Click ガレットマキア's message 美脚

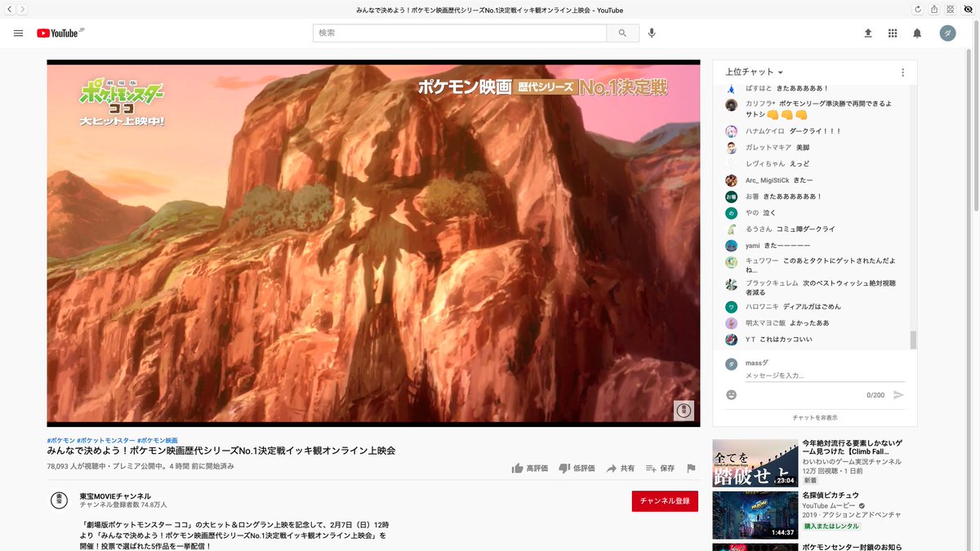(x=803, y=148)
